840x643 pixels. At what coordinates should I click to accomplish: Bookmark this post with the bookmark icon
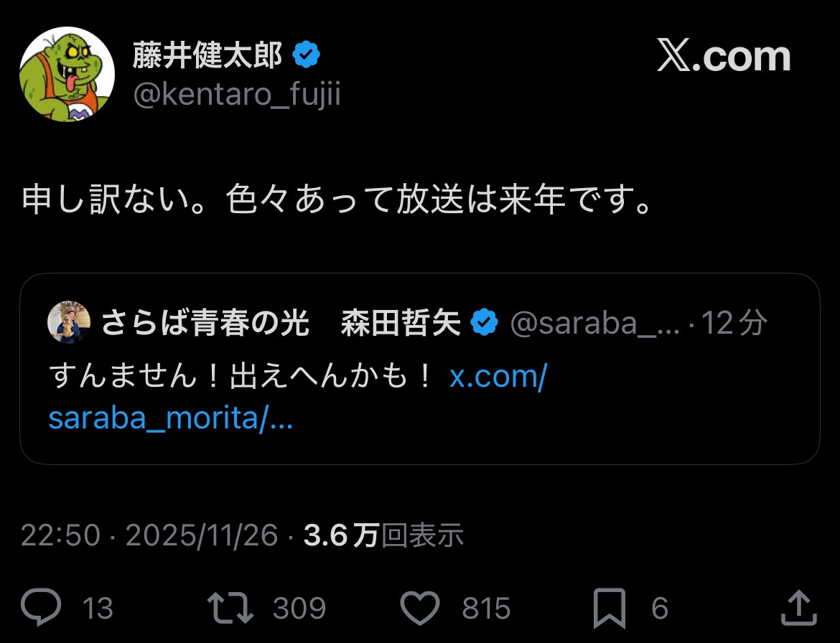[609, 608]
